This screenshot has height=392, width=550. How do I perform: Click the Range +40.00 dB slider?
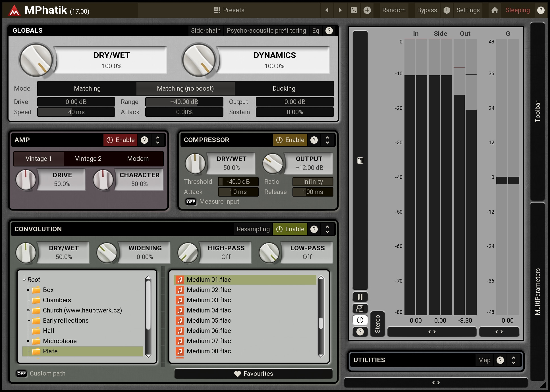click(184, 102)
